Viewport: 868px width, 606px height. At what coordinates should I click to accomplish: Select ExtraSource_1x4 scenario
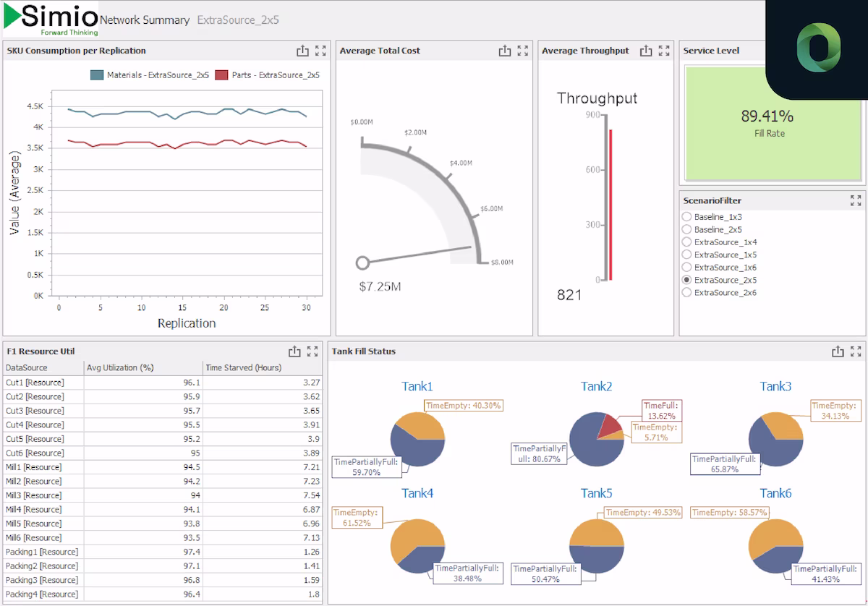[x=687, y=242]
